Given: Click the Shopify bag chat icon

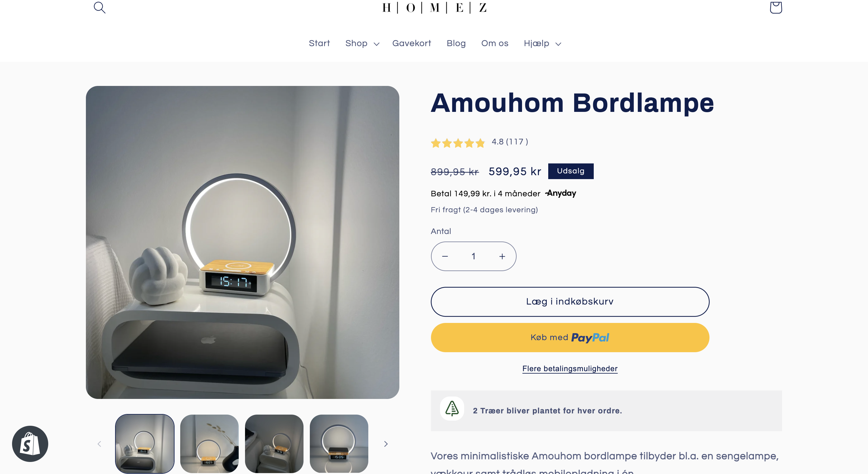Looking at the screenshot, I should 30,444.
